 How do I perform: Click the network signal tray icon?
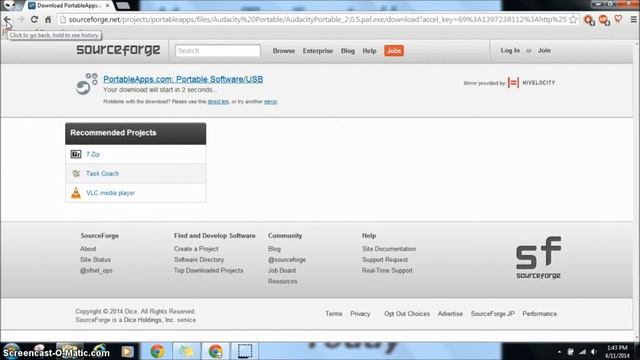582,352
